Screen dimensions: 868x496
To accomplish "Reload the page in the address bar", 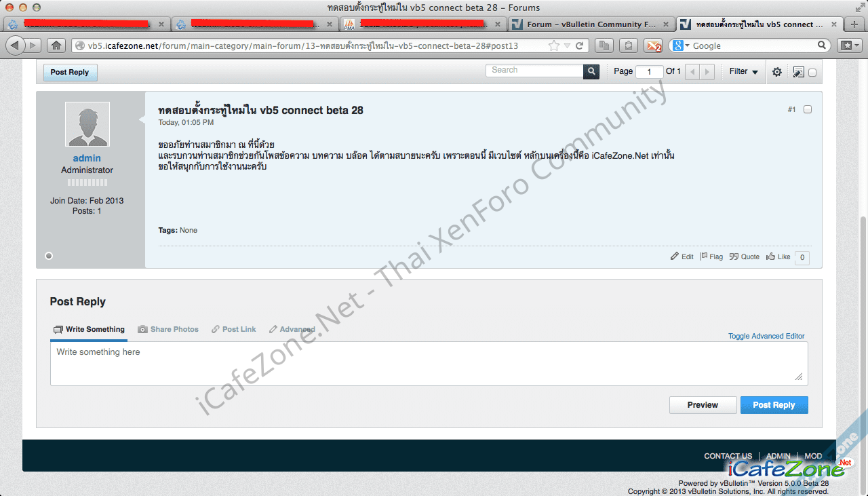I will click(580, 45).
